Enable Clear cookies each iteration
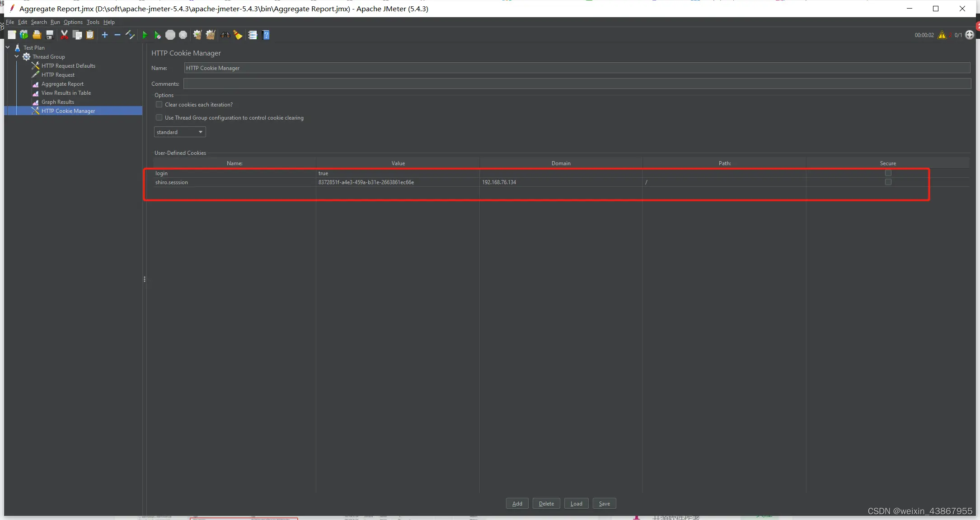The width and height of the screenshot is (980, 520). click(x=159, y=104)
